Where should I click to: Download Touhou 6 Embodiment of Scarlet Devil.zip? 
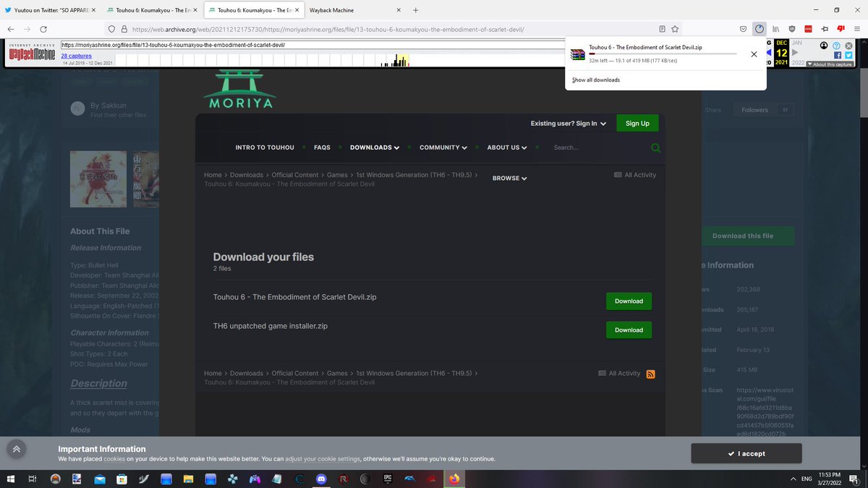point(629,301)
